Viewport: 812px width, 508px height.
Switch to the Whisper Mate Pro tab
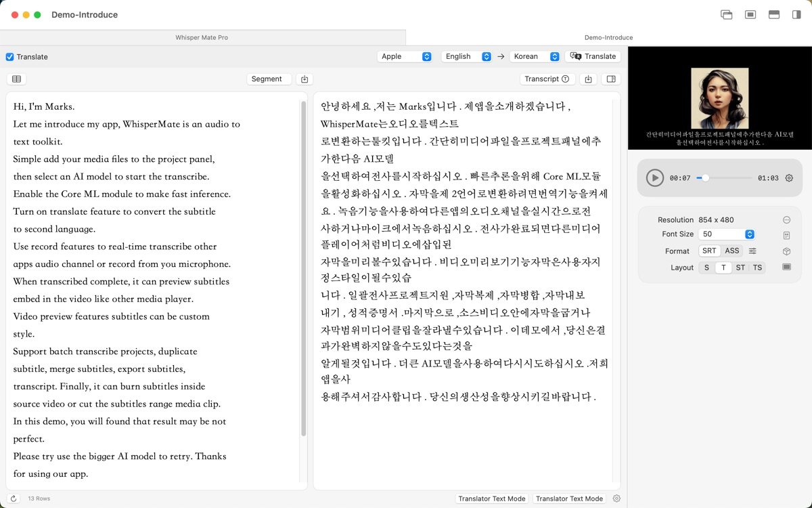[202, 38]
